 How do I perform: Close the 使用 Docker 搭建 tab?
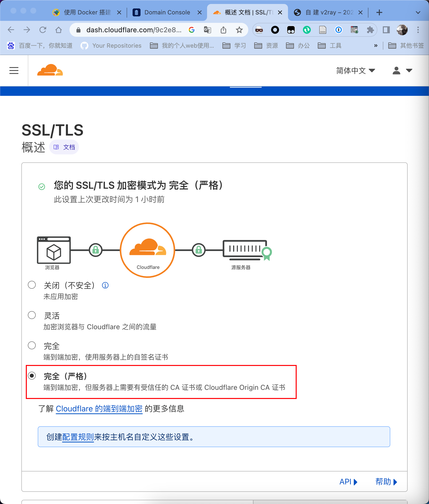point(119,12)
